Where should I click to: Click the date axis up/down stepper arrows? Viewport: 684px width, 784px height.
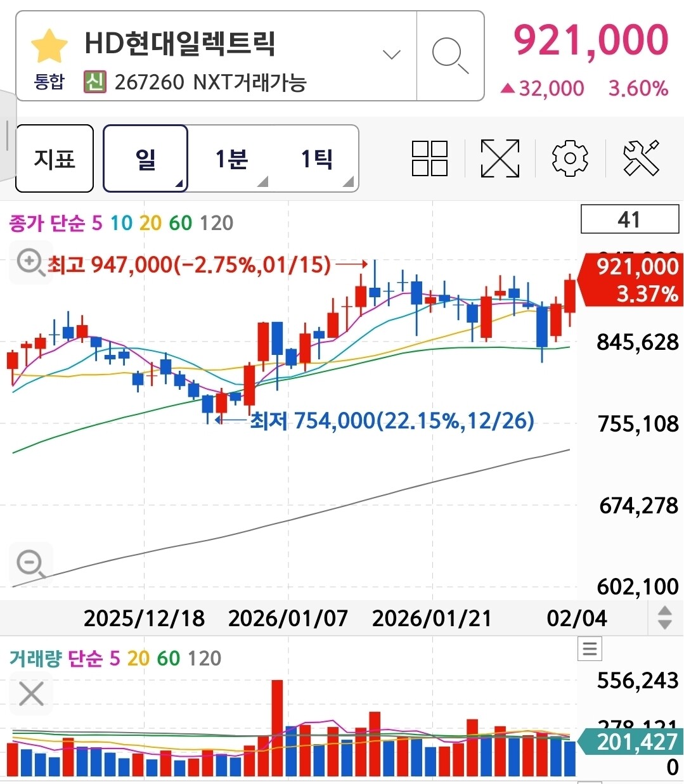tap(665, 617)
